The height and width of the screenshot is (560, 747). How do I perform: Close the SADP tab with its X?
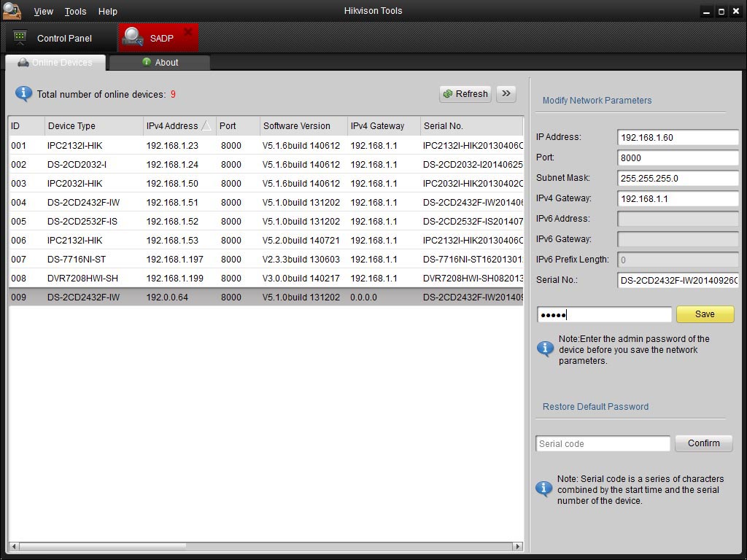pos(188,32)
